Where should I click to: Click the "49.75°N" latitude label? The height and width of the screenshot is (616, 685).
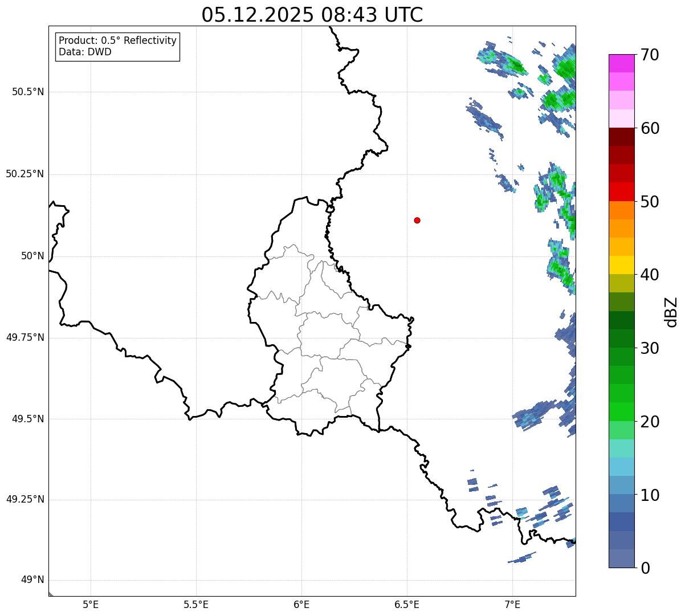(x=25, y=337)
